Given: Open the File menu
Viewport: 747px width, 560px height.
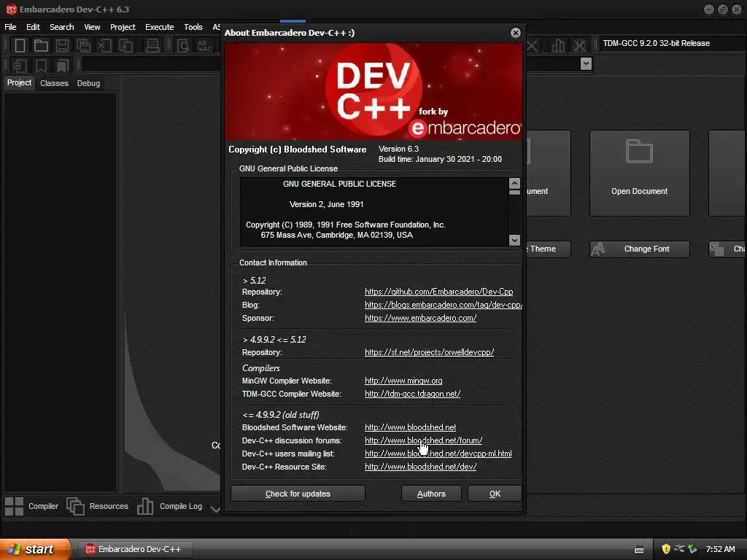Looking at the screenshot, I should pos(10,27).
